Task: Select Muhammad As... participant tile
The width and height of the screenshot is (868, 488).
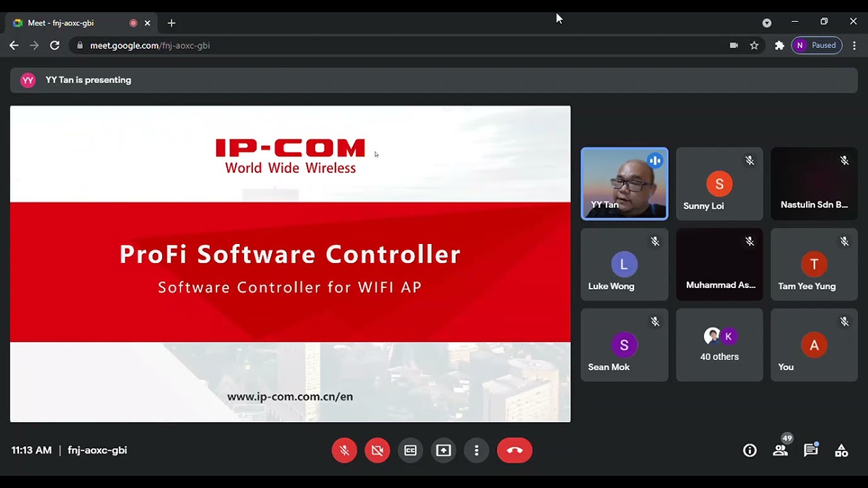Action: (719, 264)
